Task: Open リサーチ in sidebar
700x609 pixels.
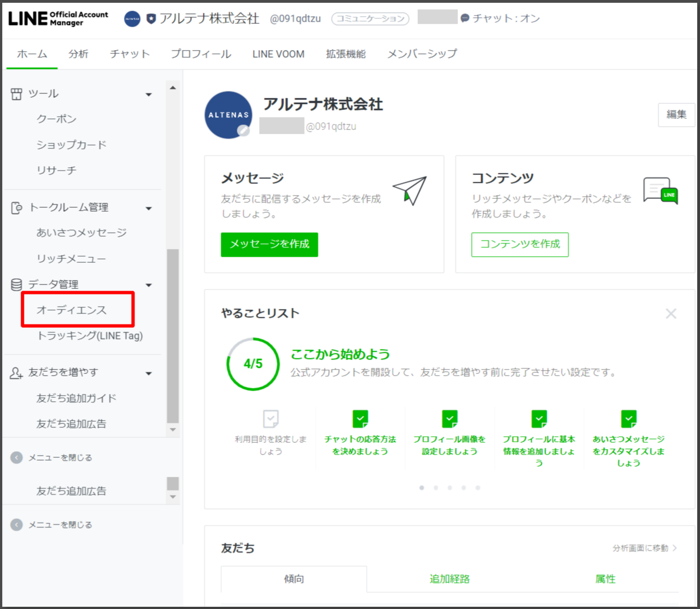Action: pyautogui.click(x=57, y=170)
